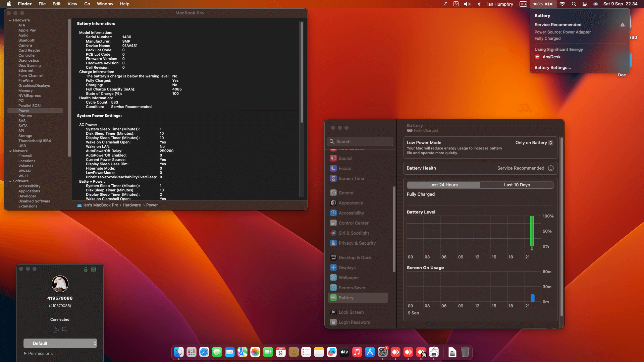Collapse the Hardware tree section
644x362 pixels.
pos(10,20)
